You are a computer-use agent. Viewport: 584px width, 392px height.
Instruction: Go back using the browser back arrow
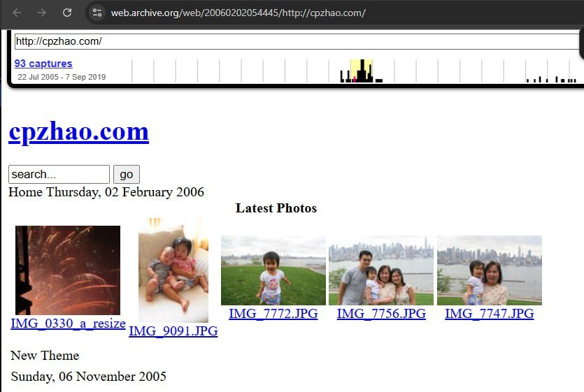tap(17, 13)
